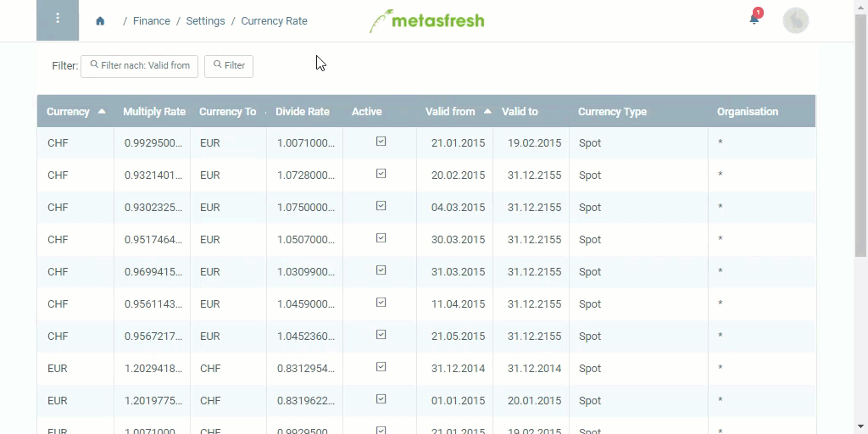
Task: Sort by Currency To column header
Action: click(x=227, y=111)
